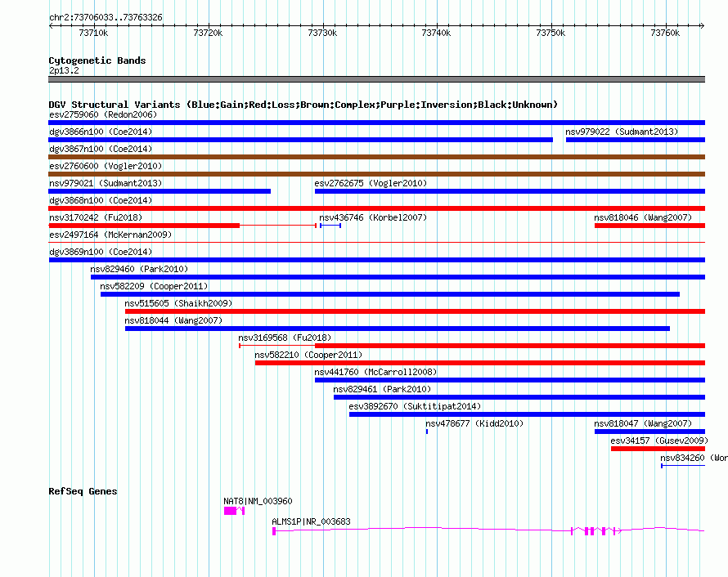Click nsv582210 (Cooper2011) label
This screenshot has height=577, width=728.
point(308,355)
